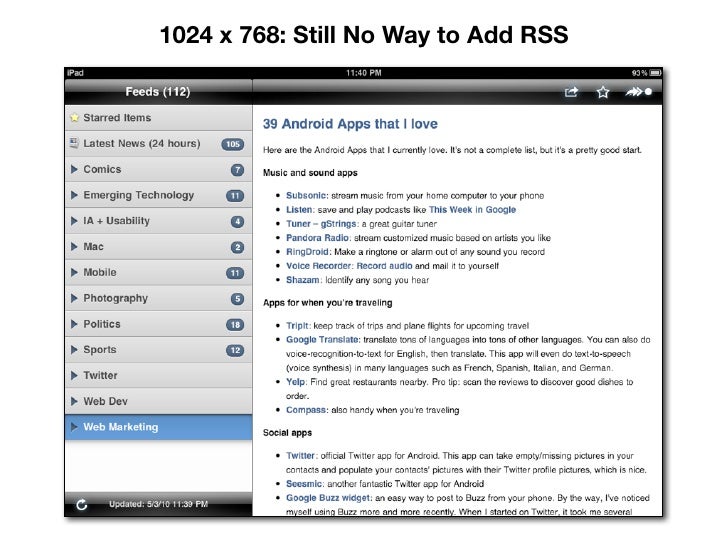Tap the 12 unread badge on Sports

point(235,351)
